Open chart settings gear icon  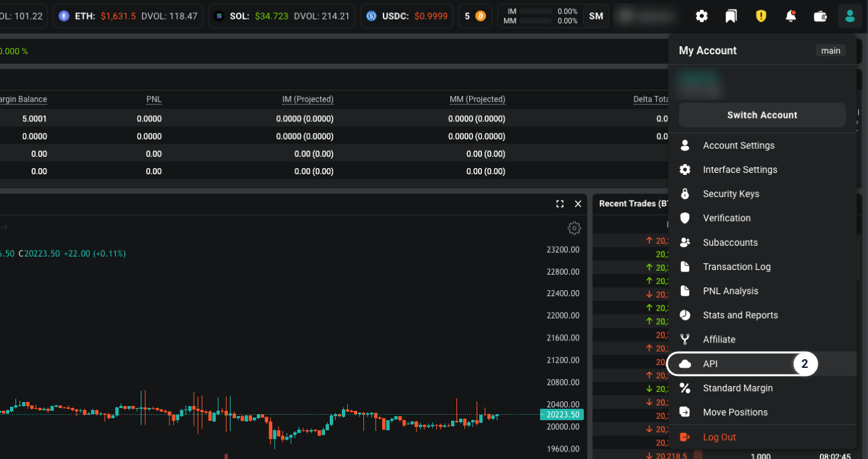[574, 228]
